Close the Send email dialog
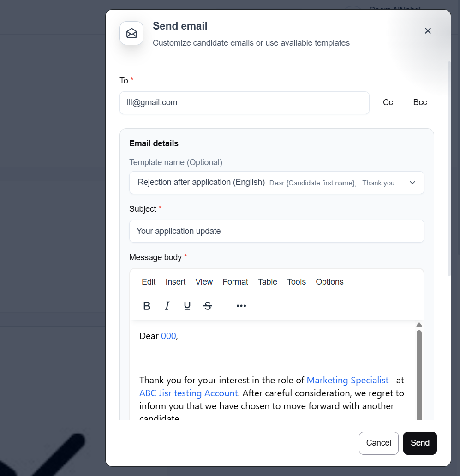The image size is (460, 476). (x=428, y=31)
